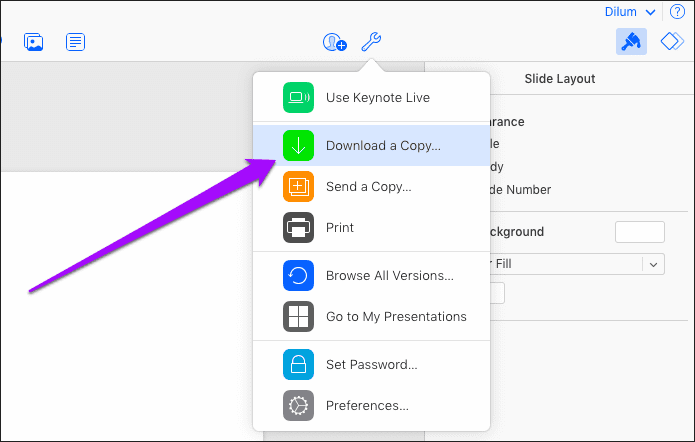The width and height of the screenshot is (695, 442).
Task: Click the orange Send a Copy icon
Action: [x=298, y=187]
